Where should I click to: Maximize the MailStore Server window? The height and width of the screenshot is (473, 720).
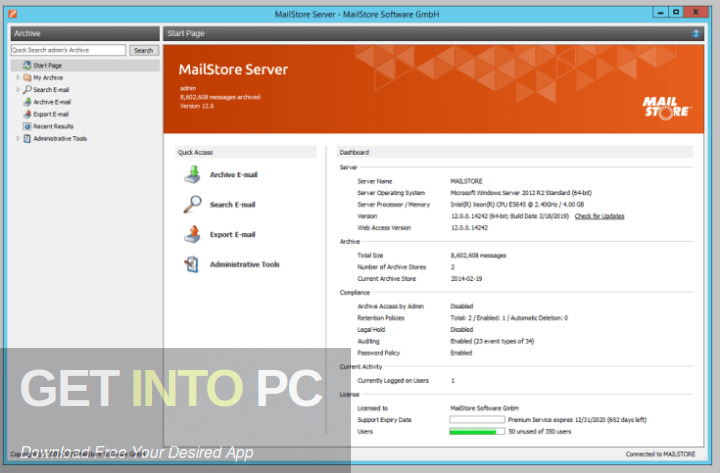(x=675, y=12)
